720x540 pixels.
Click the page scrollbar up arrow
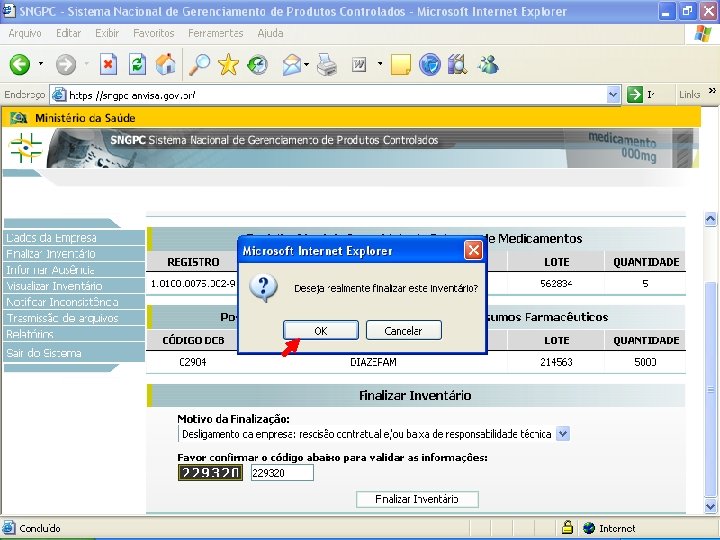tap(710, 219)
